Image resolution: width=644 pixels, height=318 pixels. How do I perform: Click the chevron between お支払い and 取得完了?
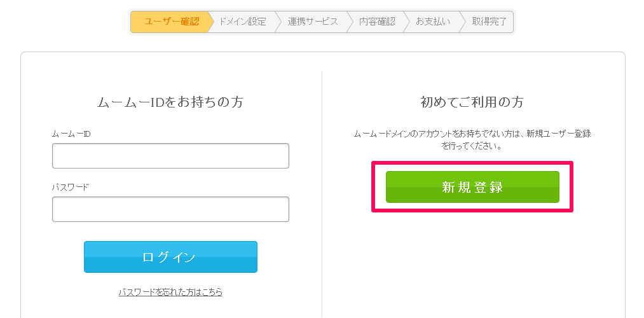[462, 22]
